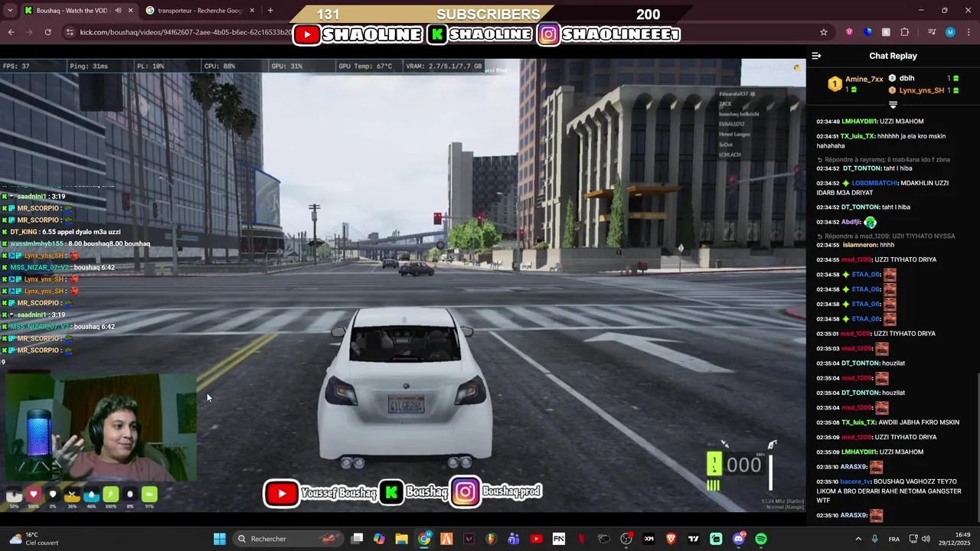Open Lynx_yns_SH leaderboard entry
This screenshot has height=551, width=980.
[922, 90]
